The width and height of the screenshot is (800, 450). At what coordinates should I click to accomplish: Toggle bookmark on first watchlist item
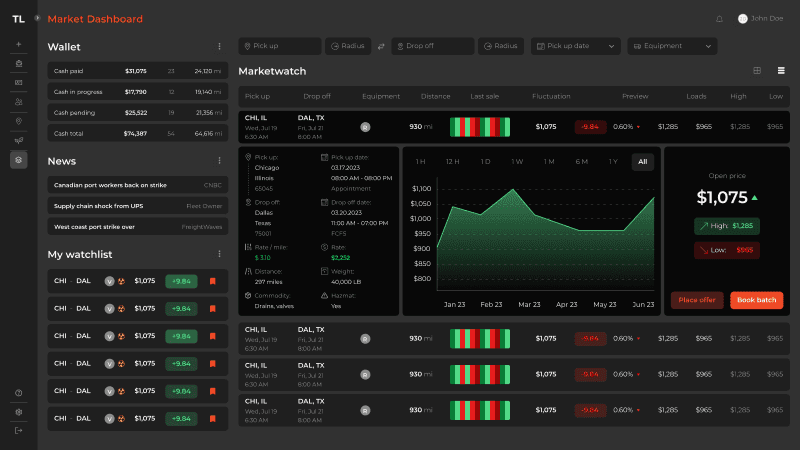coord(212,281)
